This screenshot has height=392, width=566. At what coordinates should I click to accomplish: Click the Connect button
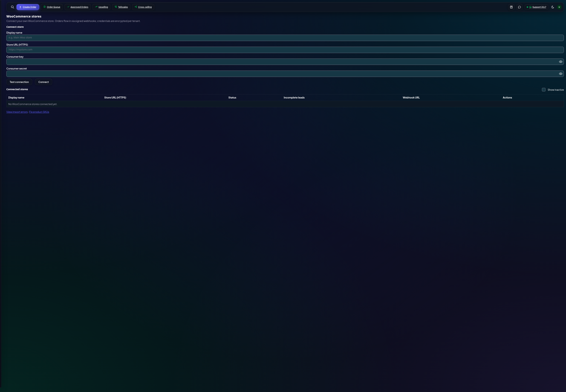[44, 82]
